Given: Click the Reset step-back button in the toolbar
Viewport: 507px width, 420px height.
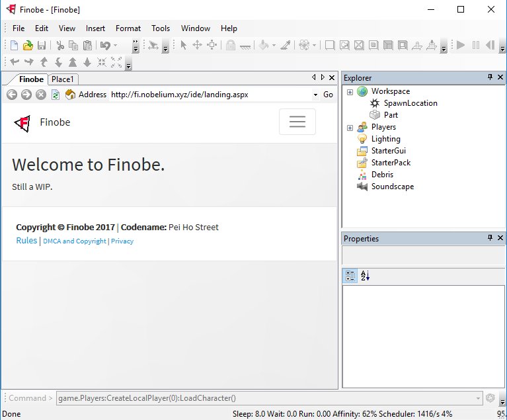Looking at the screenshot, I should pos(490,45).
